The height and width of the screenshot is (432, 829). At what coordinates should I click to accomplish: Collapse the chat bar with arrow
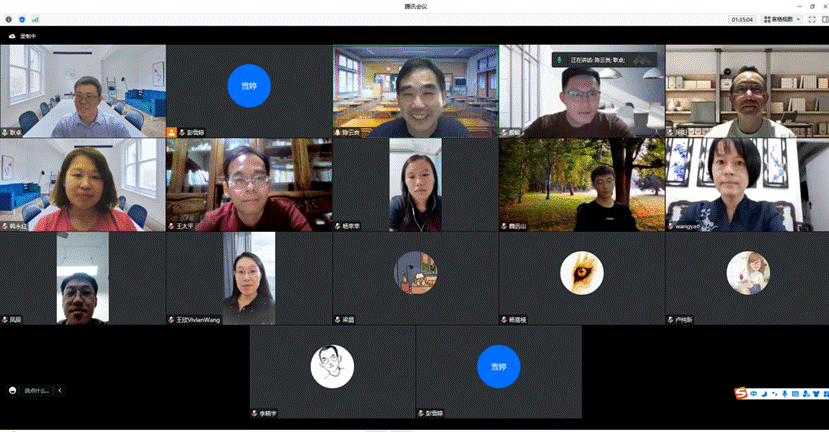59,390
